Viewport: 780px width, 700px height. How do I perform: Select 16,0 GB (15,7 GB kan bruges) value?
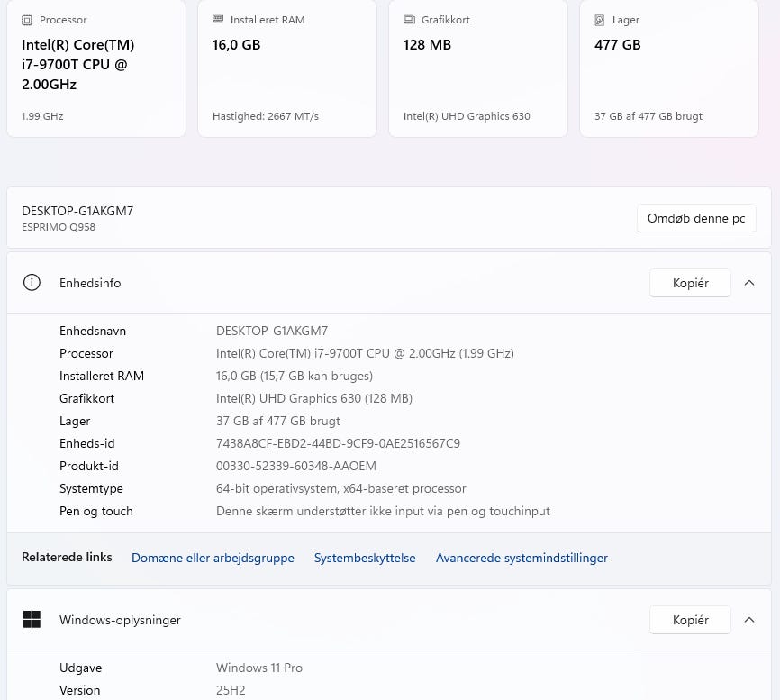pos(295,376)
